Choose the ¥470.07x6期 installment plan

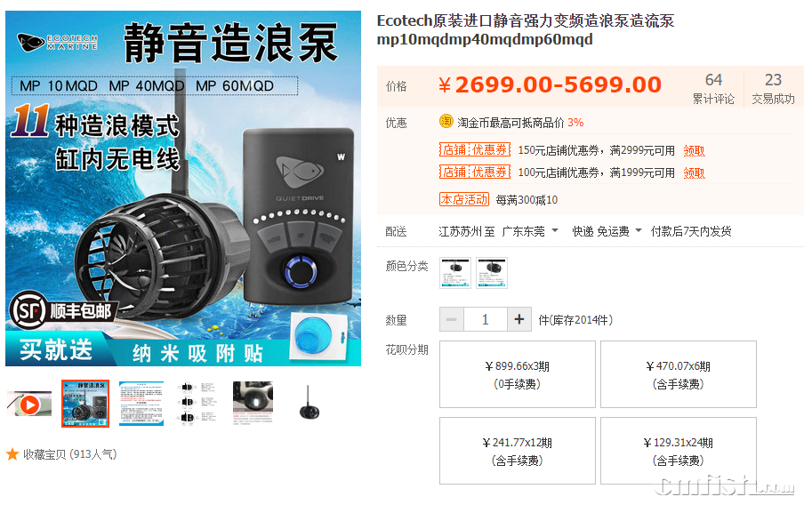click(678, 374)
